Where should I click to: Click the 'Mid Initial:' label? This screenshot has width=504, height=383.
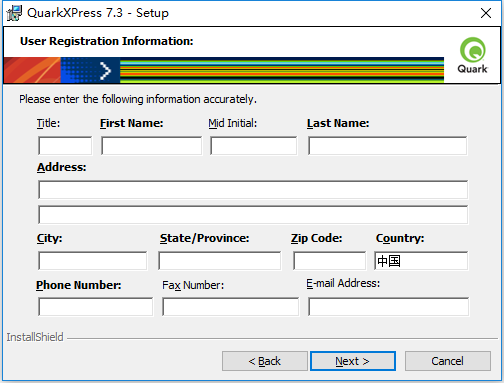coord(233,123)
